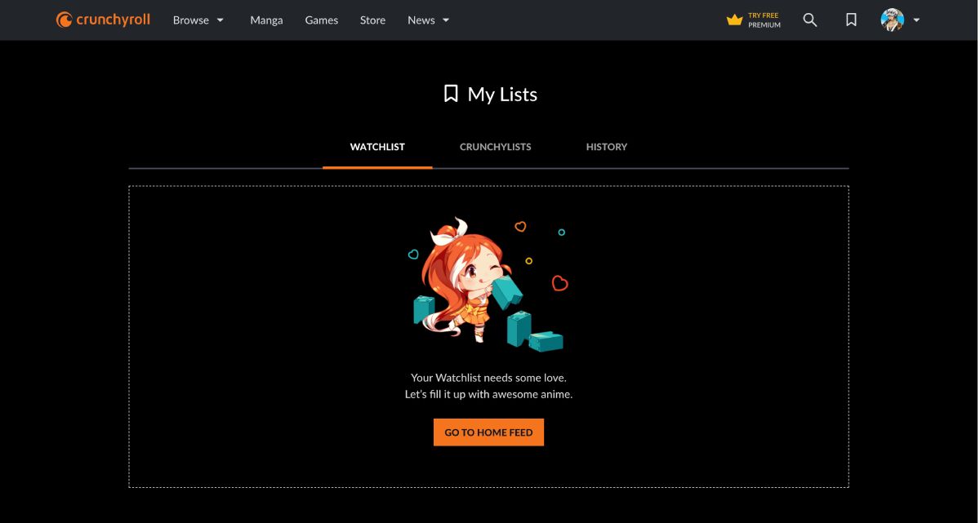The height and width of the screenshot is (523, 980).
Task: Switch to the History tab
Action: coord(607,147)
